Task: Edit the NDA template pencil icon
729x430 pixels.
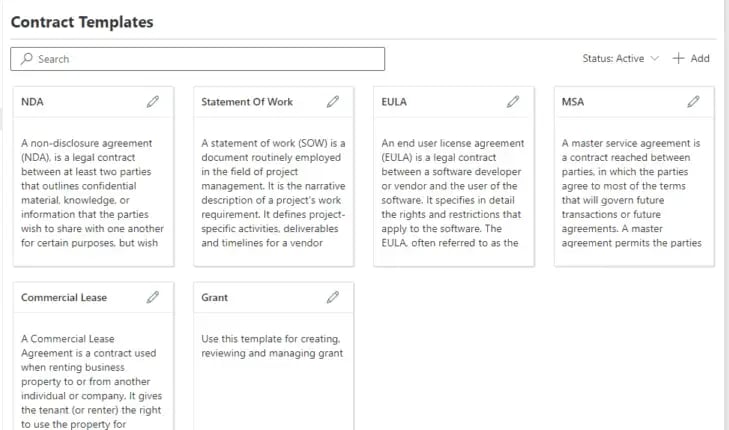Action: [x=152, y=102]
